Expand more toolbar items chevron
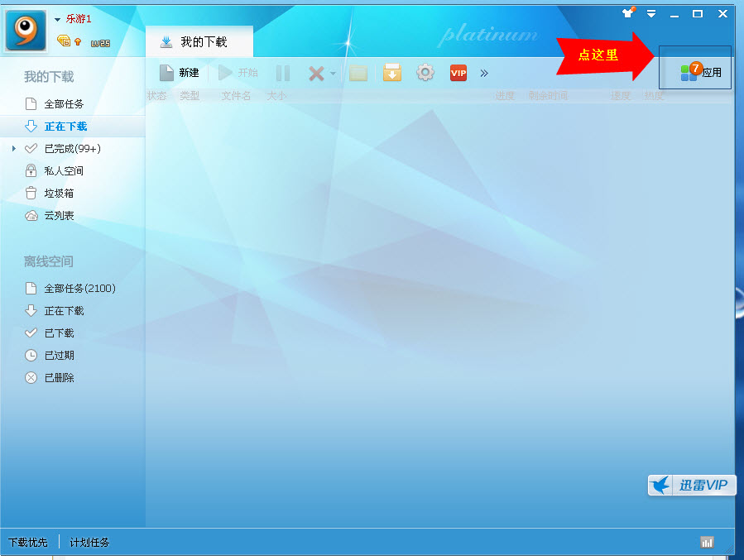Screen dimensions: 744x560 click(484, 73)
